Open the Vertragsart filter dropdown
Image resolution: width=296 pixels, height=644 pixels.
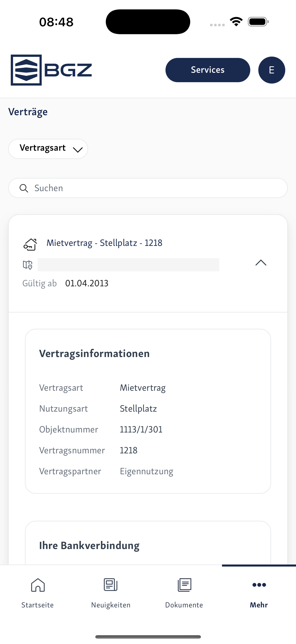(x=48, y=149)
